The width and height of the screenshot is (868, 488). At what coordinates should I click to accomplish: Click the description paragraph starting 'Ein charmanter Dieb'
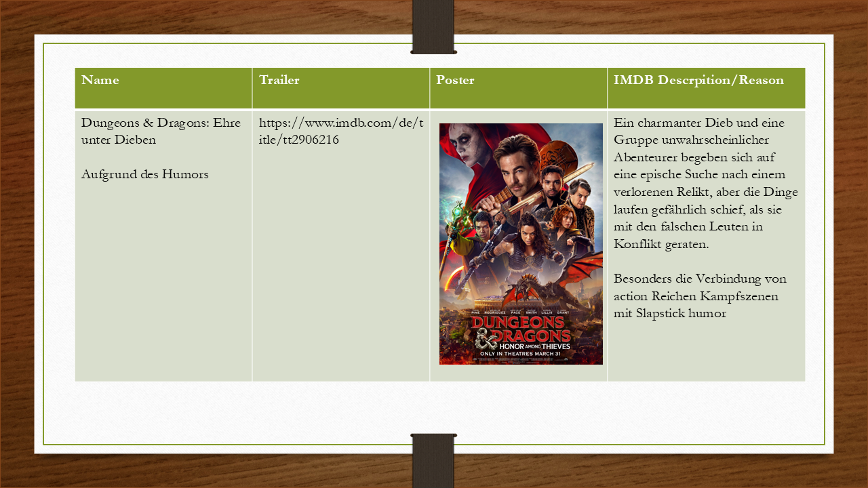click(706, 184)
